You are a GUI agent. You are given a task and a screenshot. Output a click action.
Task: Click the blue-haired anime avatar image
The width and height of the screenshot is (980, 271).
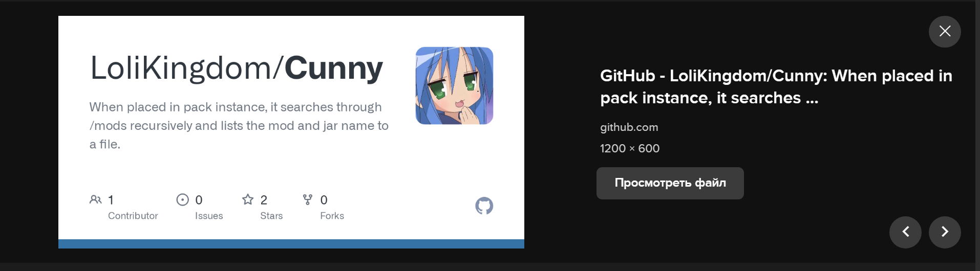(454, 86)
